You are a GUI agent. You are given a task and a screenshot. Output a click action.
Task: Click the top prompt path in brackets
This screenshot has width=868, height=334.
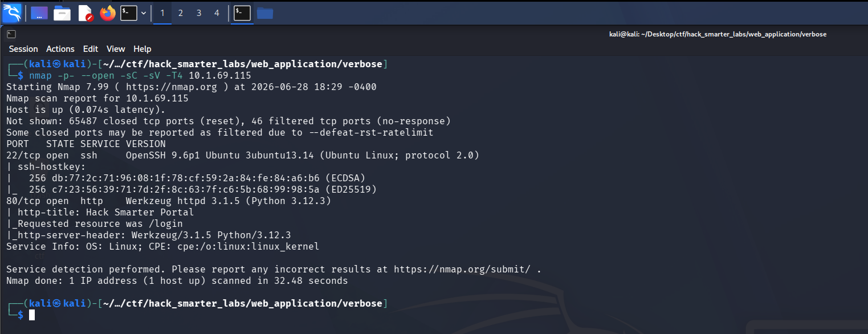coord(243,64)
